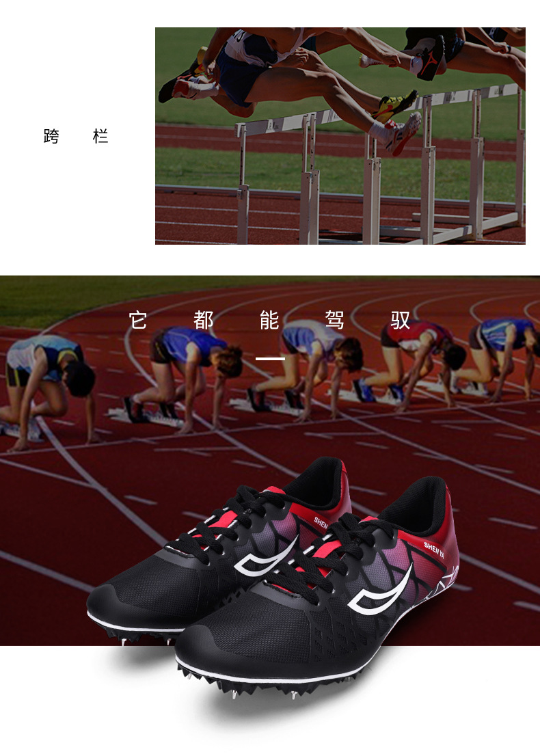Click the SHEN YA label on front shoe
The image size is (540, 756).
pos(433,550)
